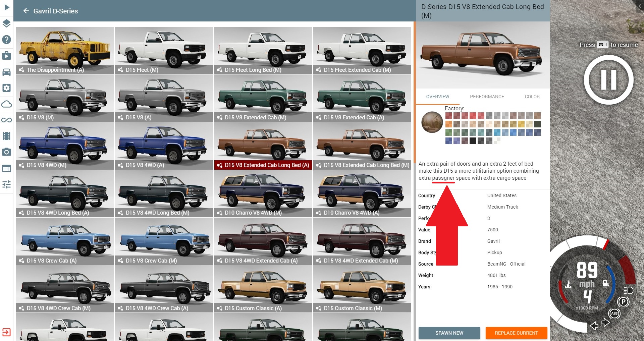The width and height of the screenshot is (644, 341).
Task: Open the sliders options icon in sidebar
Action: coord(6,184)
